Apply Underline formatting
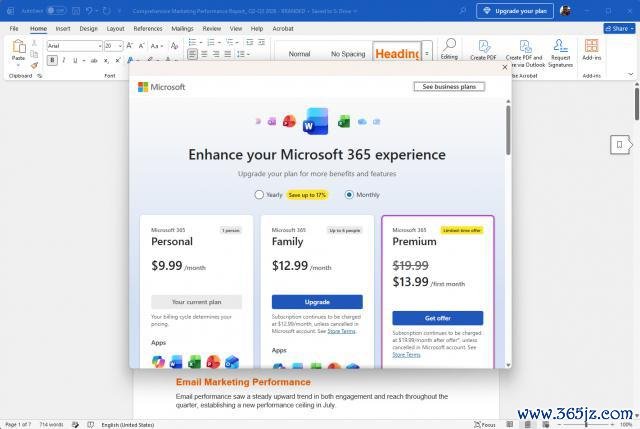The height and width of the screenshot is (429, 640). tap(75, 60)
